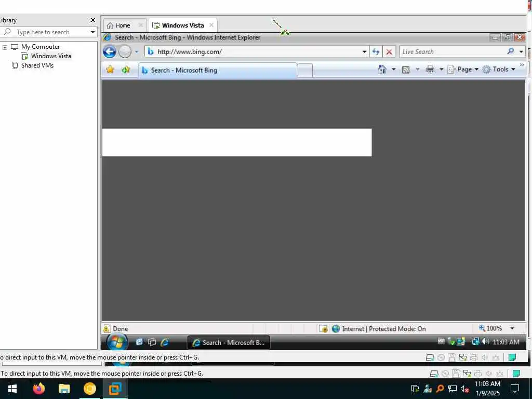Open the Windows host Start button
Viewport: 532px width, 399px height.
click(12, 389)
